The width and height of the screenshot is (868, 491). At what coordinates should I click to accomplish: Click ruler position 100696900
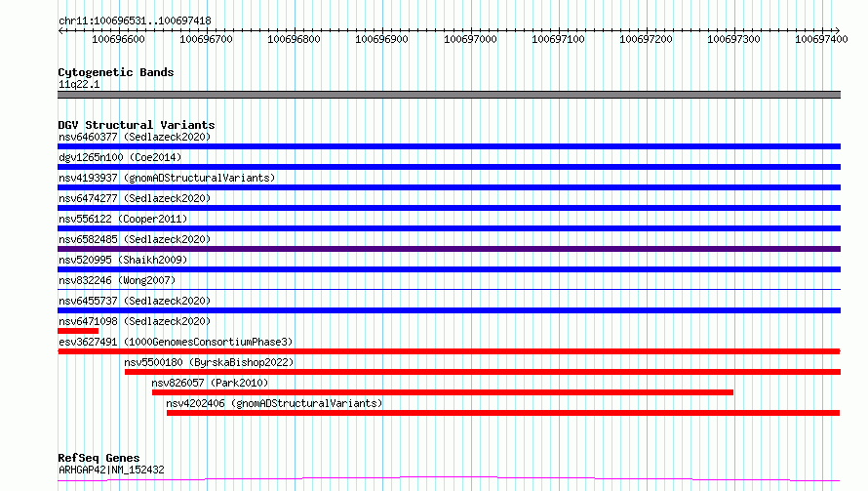(x=382, y=39)
